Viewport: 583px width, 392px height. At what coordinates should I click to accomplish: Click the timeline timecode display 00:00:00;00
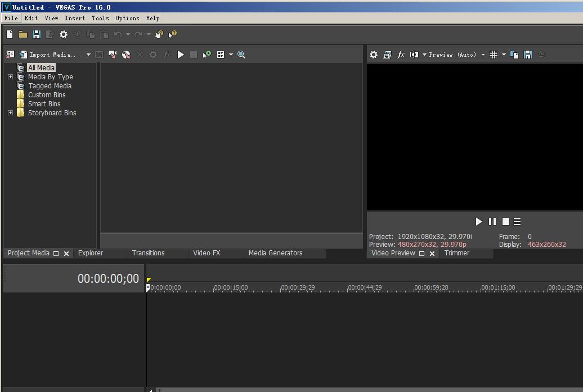point(108,278)
